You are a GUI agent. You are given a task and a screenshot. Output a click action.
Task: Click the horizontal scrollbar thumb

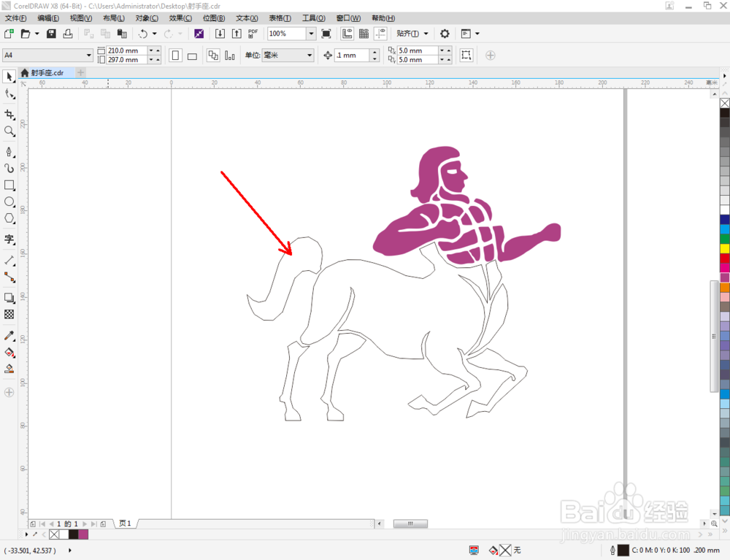click(x=410, y=523)
